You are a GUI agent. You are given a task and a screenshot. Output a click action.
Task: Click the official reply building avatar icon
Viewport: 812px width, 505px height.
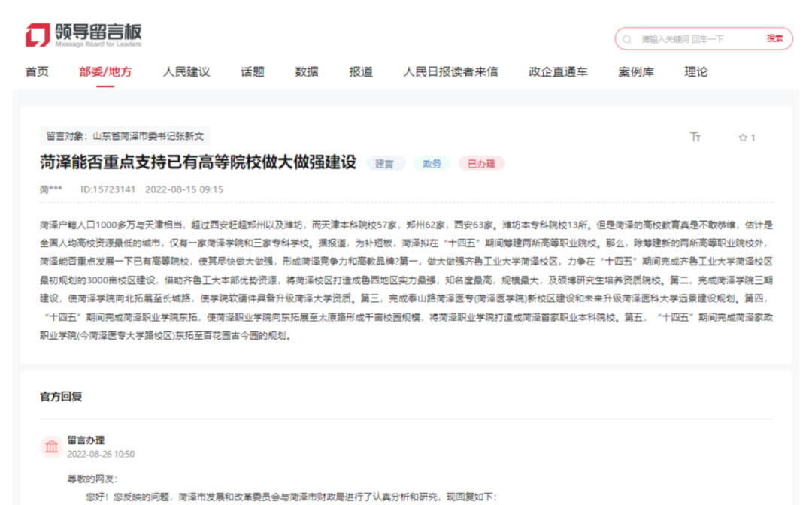[x=52, y=446]
